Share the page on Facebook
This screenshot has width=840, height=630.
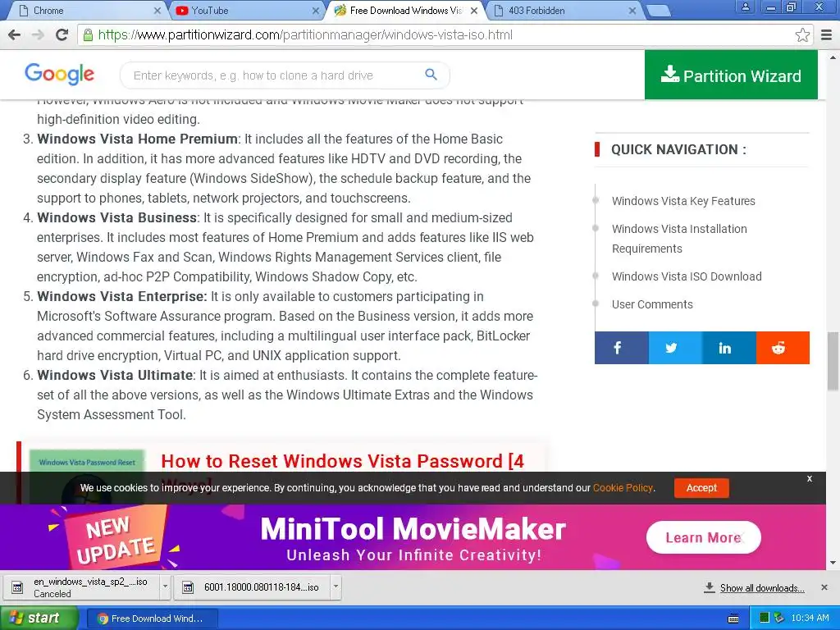click(622, 348)
